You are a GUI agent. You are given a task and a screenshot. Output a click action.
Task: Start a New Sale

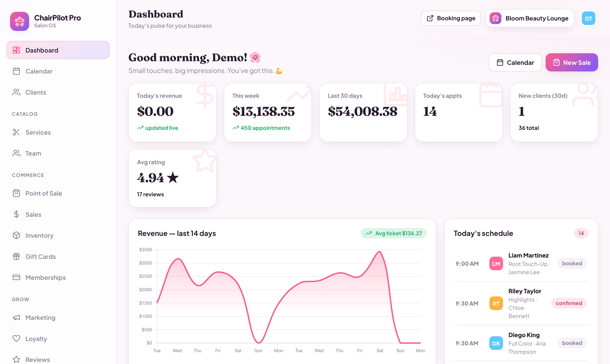(572, 63)
